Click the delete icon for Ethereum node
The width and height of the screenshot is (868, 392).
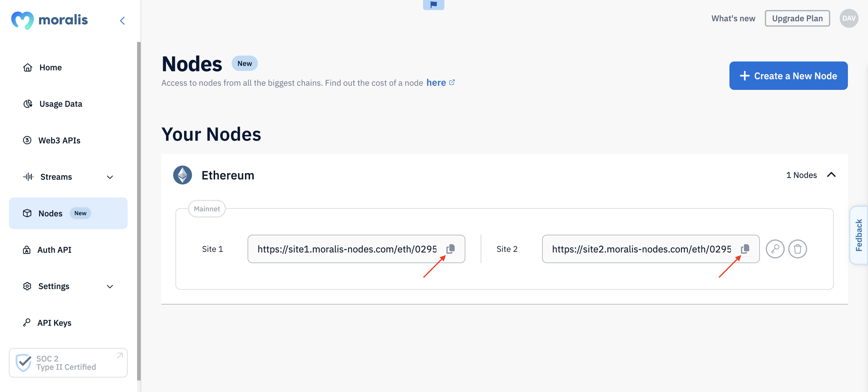click(798, 249)
